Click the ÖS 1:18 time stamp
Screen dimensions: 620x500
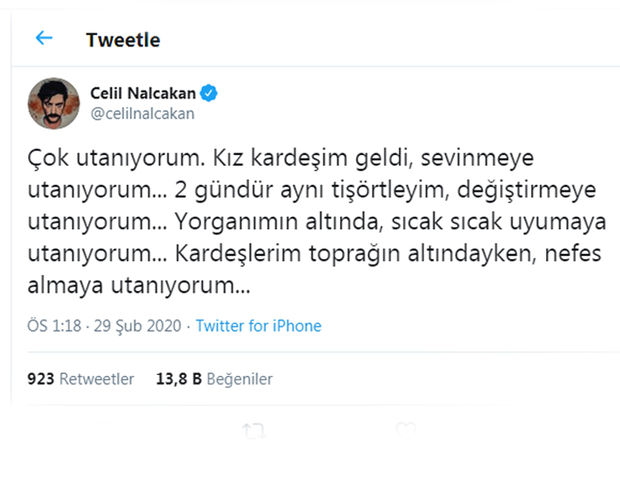[55, 326]
